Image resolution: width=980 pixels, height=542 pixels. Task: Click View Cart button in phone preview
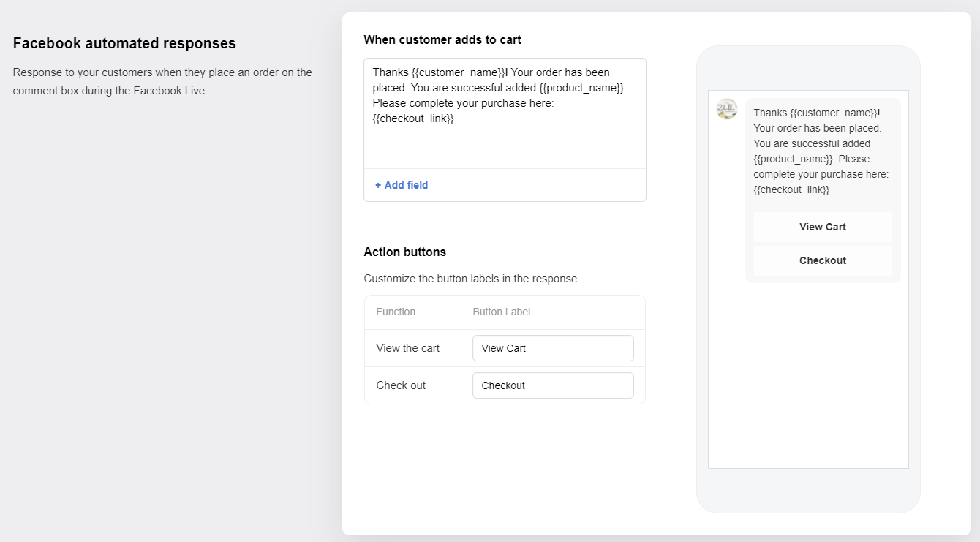(x=823, y=227)
